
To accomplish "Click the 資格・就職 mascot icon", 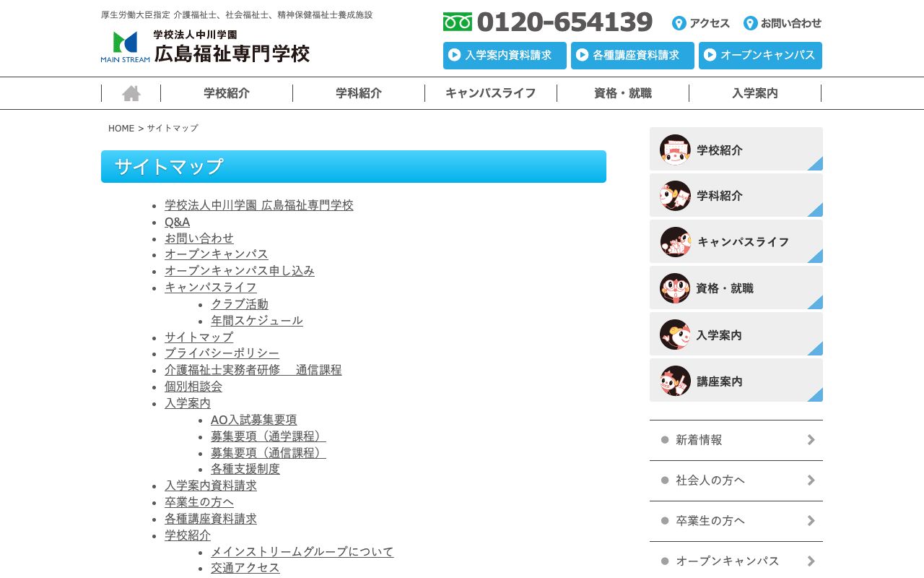I will tap(675, 288).
